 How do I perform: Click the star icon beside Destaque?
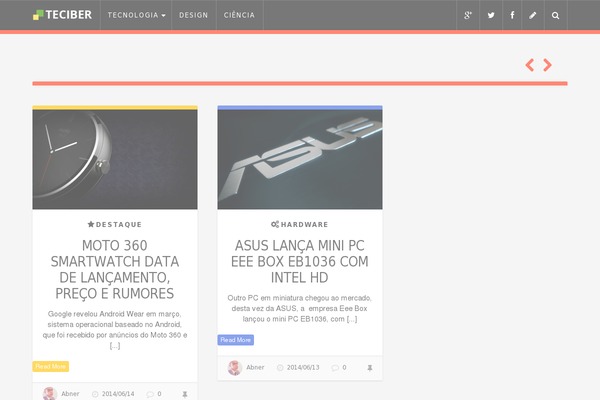(x=91, y=224)
